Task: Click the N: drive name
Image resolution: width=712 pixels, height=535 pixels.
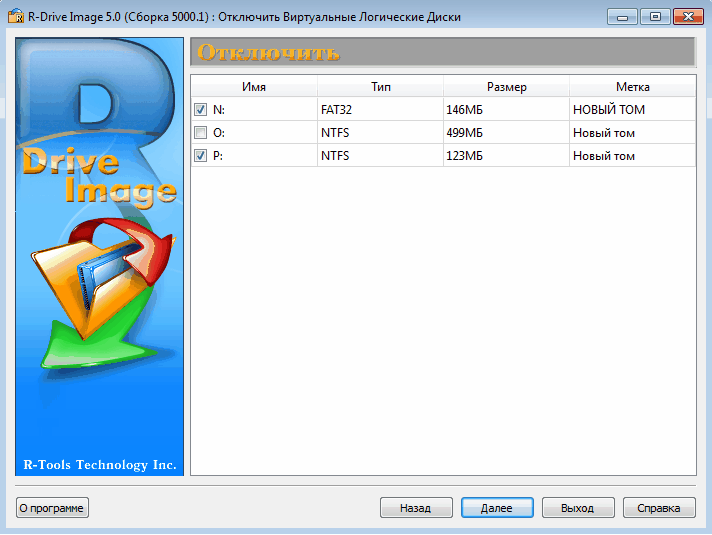Action: tap(219, 110)
